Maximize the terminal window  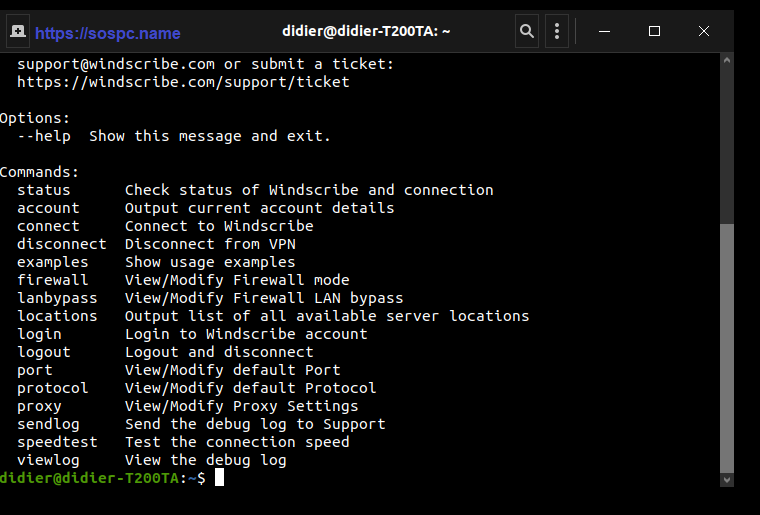(654, 32)
